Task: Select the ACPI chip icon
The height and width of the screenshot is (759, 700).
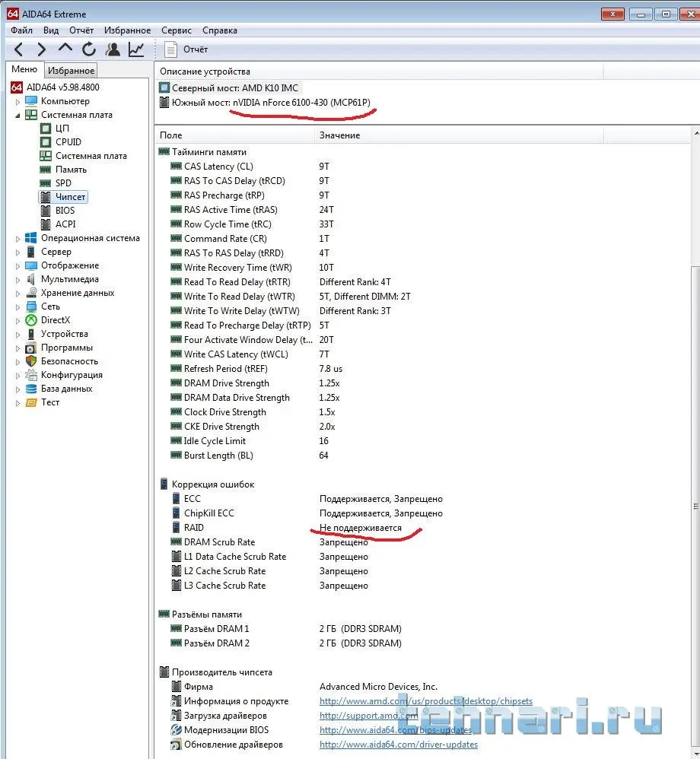Action: (x=46, y=224)
